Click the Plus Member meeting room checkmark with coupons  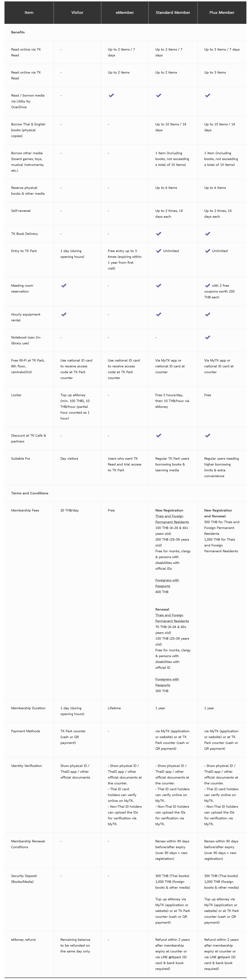tap(207, 285)
